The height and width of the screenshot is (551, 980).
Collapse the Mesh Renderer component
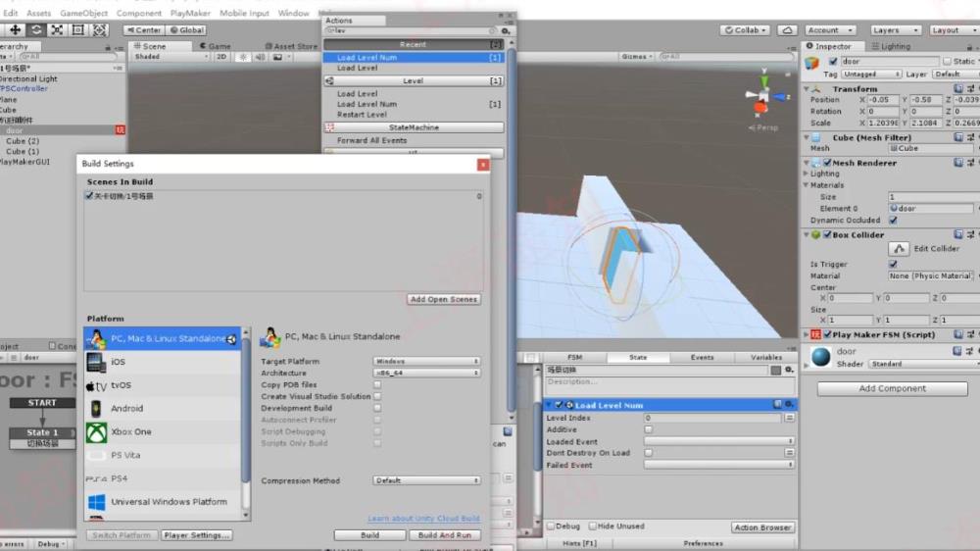click(807, 163)
